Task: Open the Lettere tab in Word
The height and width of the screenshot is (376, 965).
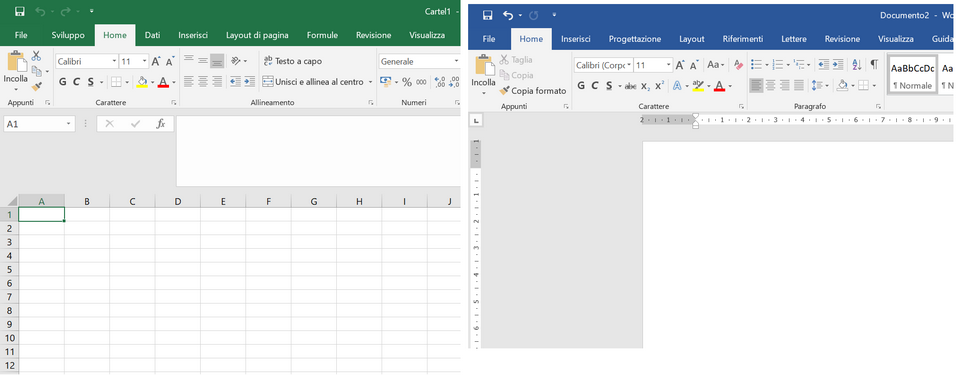Action: [794, 39]
